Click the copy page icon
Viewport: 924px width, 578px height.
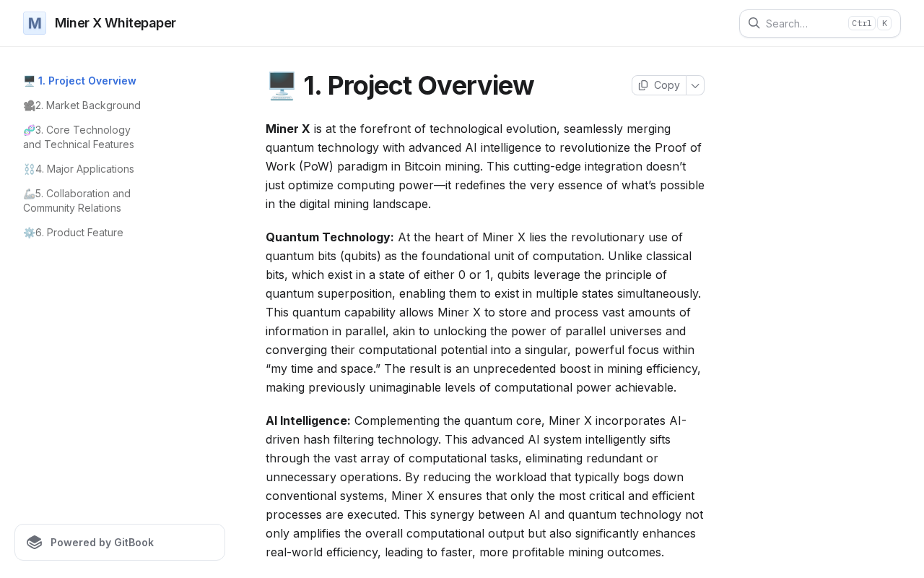643,85
